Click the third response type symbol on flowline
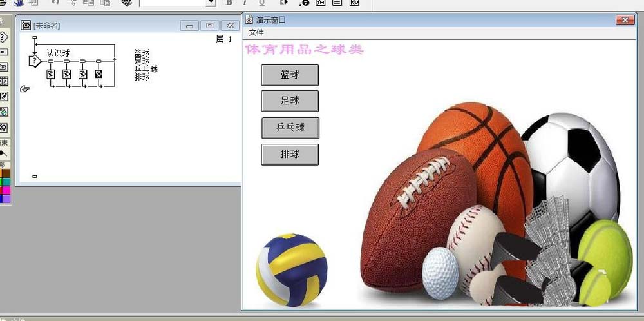 (x=82, y=61)
